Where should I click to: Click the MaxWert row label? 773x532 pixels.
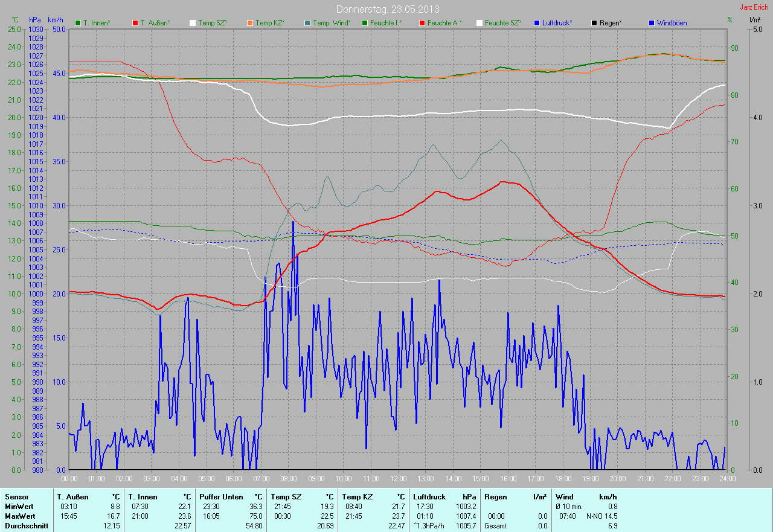19,516
